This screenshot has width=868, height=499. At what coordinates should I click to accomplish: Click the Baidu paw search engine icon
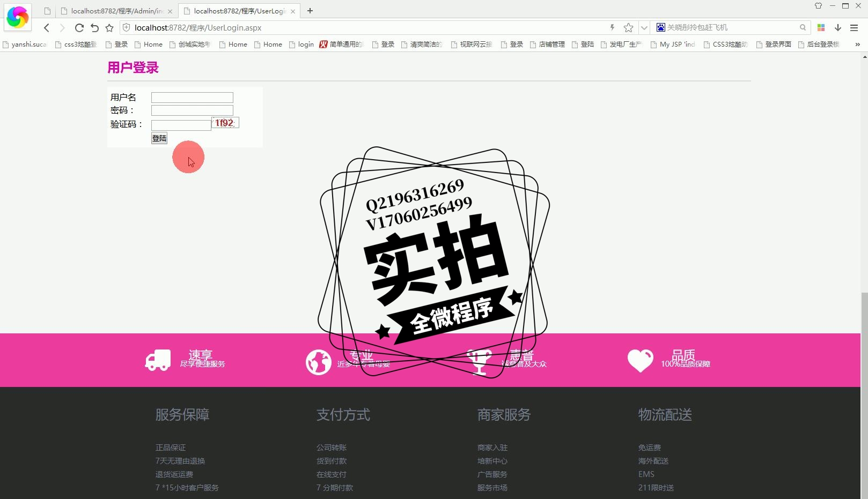(x=660, y=27)
